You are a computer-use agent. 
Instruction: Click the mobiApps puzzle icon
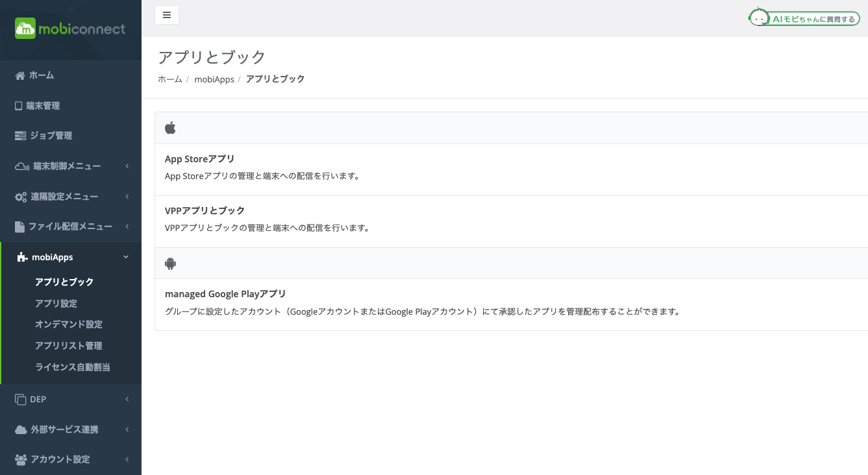click(20, 256)
